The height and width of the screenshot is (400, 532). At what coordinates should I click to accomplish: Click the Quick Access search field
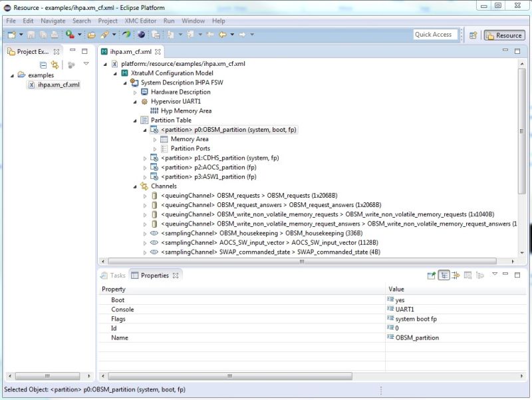(435, 35)
